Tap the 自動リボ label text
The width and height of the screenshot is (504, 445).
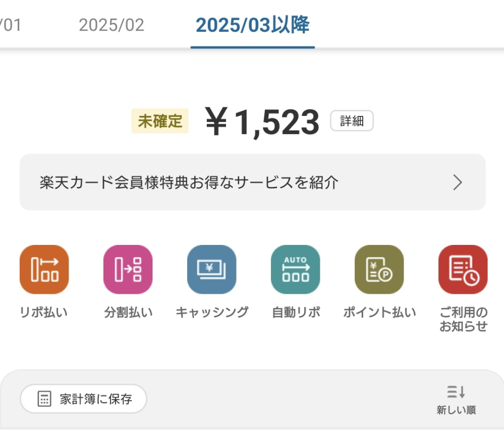click(x=296, y=312)
